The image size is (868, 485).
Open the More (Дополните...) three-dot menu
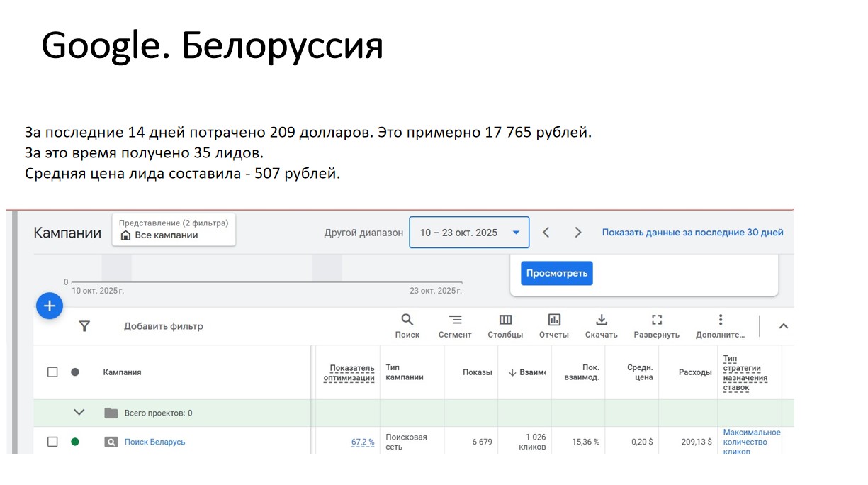coord(720,320)
